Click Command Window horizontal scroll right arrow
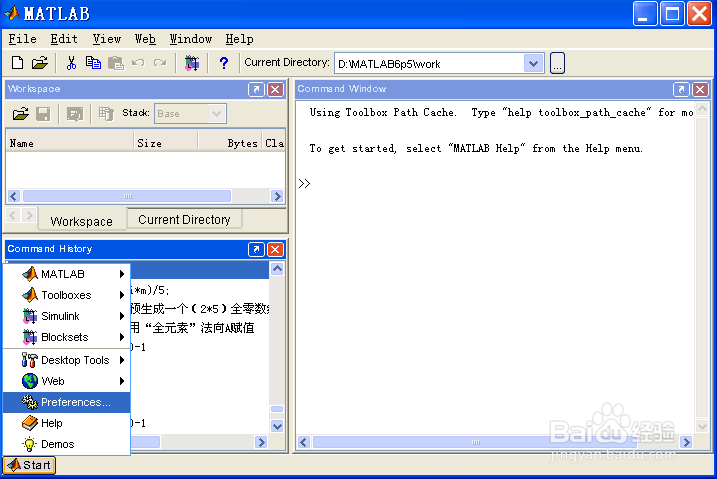The width and height of the screenshot is (717, 479). 685,442
